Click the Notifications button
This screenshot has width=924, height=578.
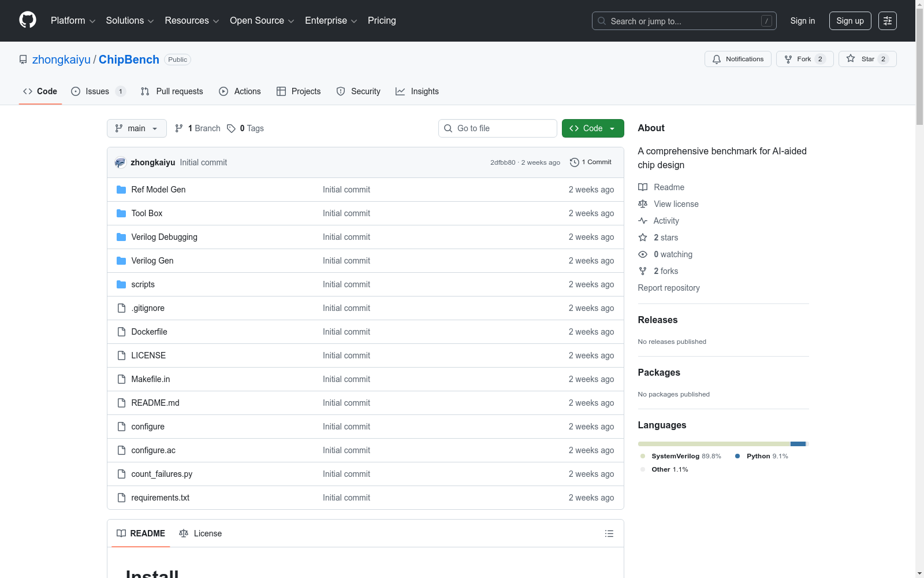738,59
